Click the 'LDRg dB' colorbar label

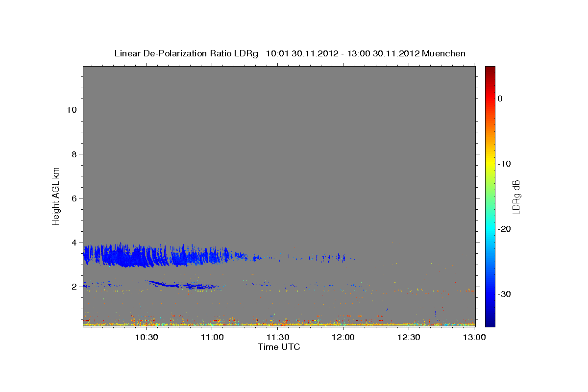[516, 196]
